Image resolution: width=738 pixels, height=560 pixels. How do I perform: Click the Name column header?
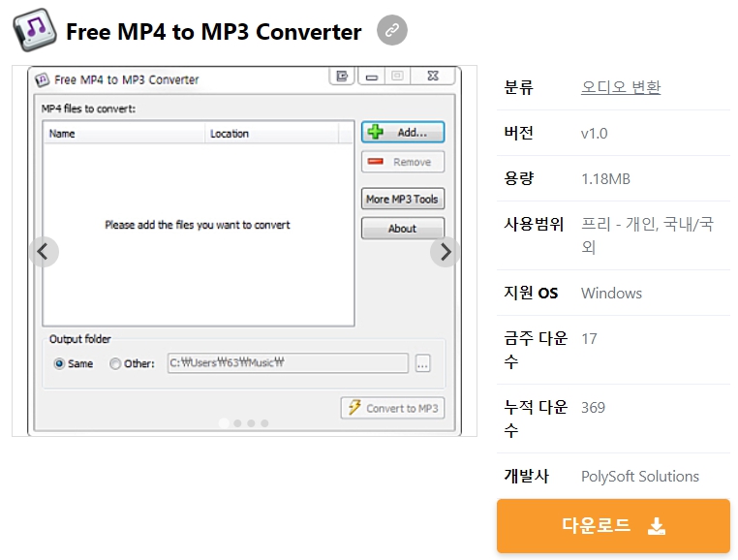[124, 134]
